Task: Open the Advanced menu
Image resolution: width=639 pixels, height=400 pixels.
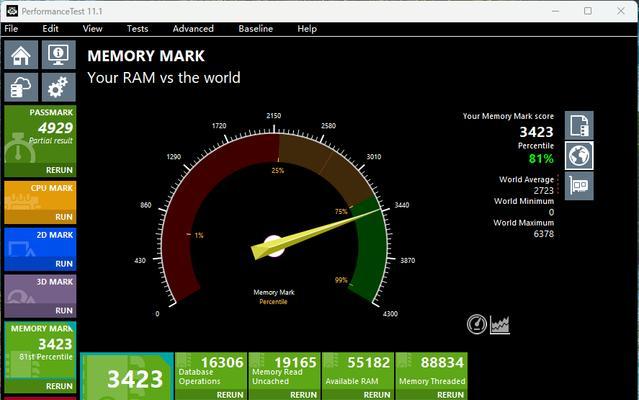Action: tap(193, 29)
